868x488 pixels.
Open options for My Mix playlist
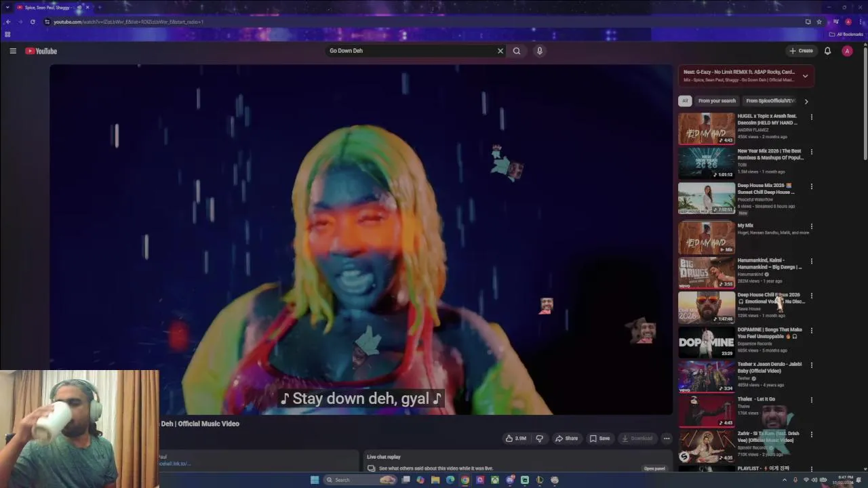pyautogui.click(x=811, y=226)
